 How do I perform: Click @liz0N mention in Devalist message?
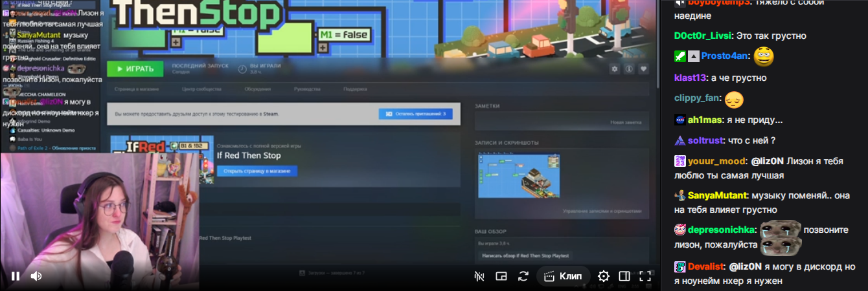746,266
